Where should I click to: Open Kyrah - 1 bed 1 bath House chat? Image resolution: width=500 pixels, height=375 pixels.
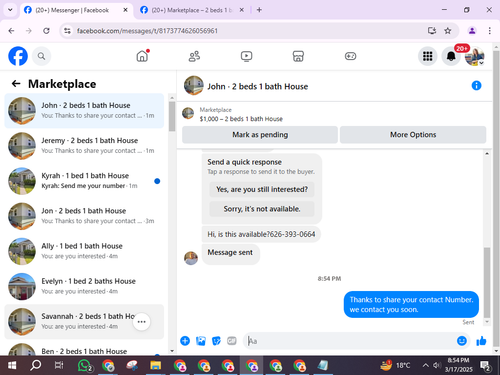(84, 181)
